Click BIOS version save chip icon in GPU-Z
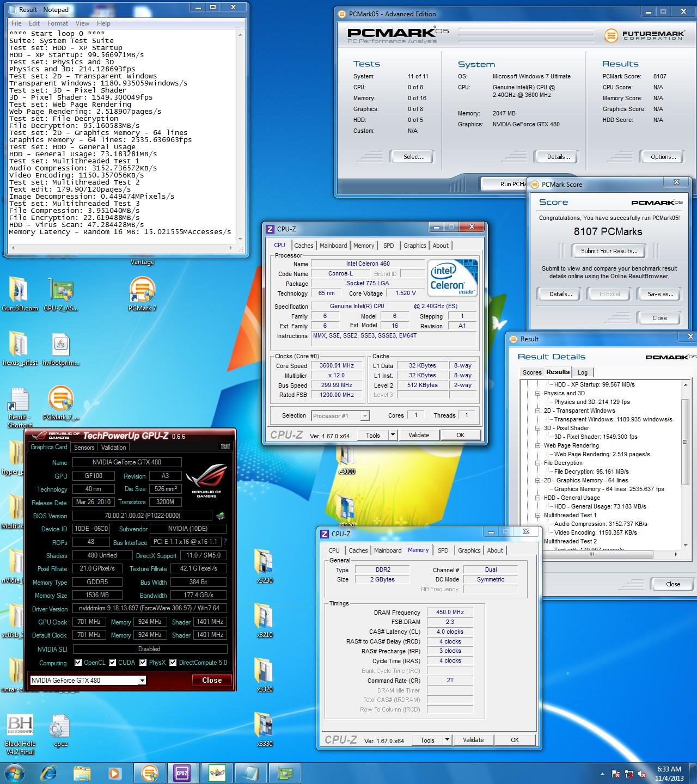Screen dimensions: 697x784 click(221, 516)
